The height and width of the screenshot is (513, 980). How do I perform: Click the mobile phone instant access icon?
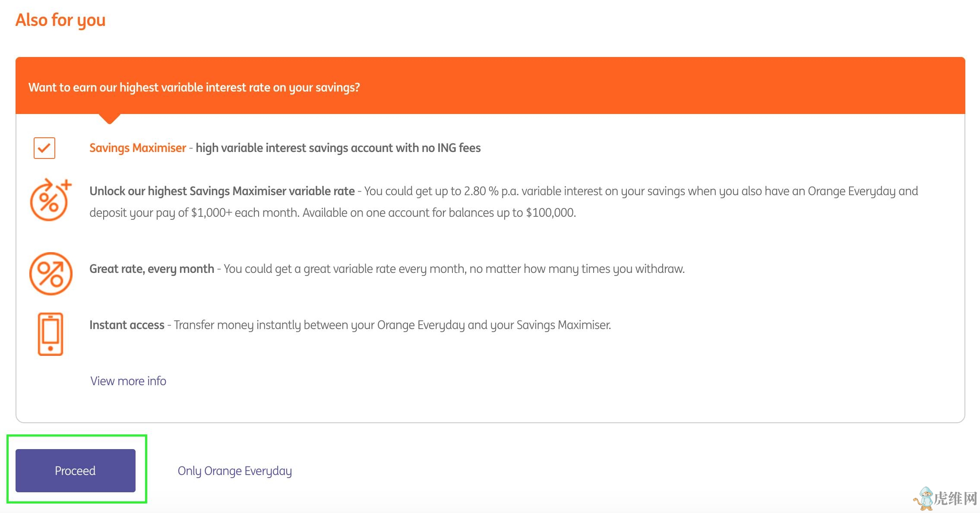click(51, 334)
